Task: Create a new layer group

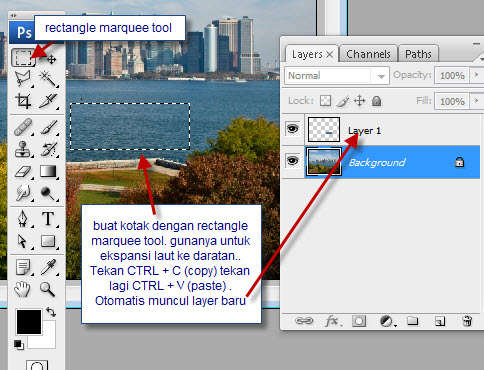Action: click(413, 321)
